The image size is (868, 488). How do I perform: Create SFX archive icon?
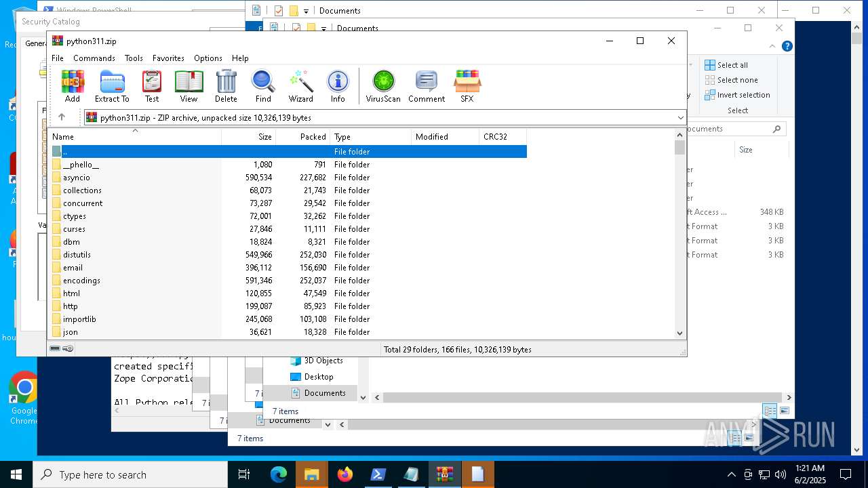tap(467, 86)
